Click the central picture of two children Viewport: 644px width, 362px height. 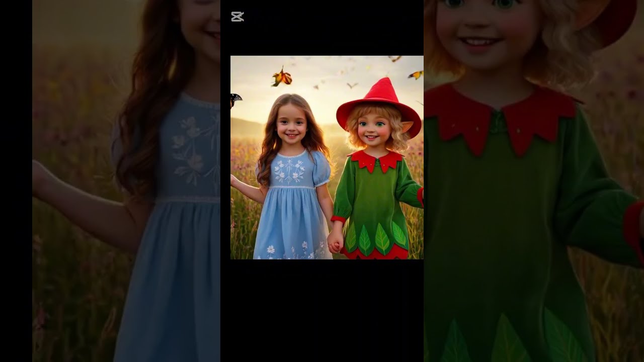point(327,157)
